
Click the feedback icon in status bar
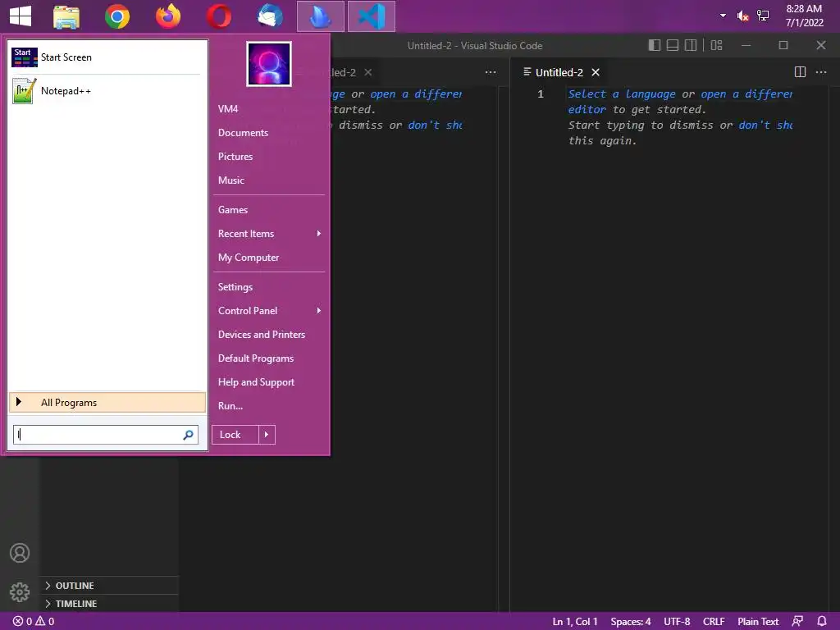click(797, 622)
